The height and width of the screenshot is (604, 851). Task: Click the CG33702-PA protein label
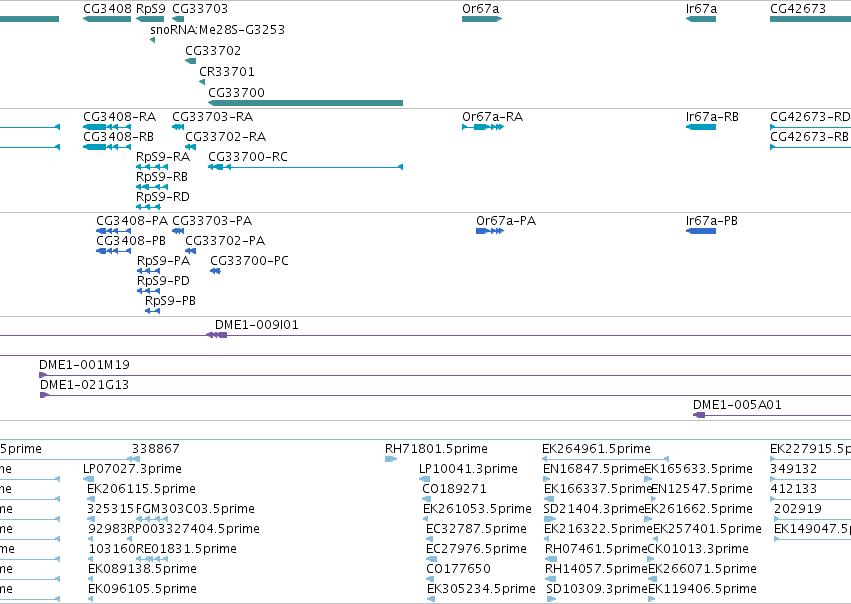click(225, 241)
